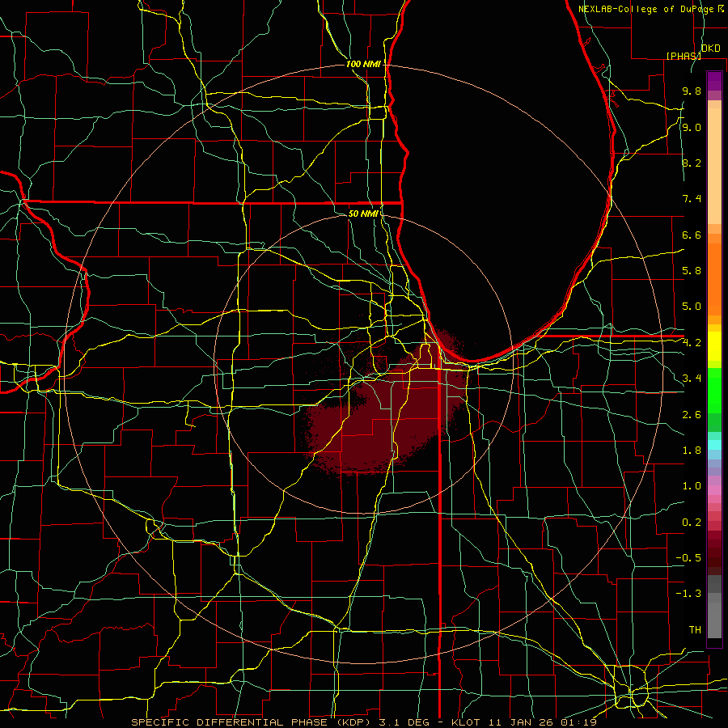Click the 0.2 value on the color scale
Image resolution: width=728 pixels, height=728 pixels.
[692, 523]
